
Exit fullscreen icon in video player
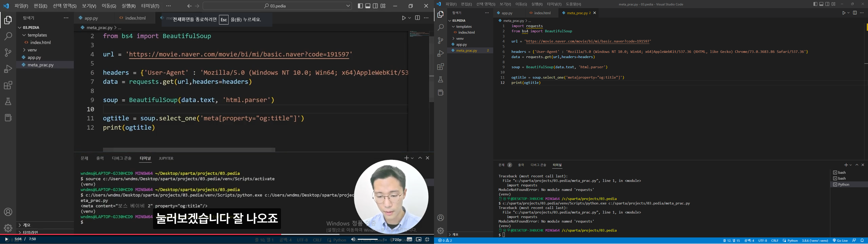[x=427, y=239]
